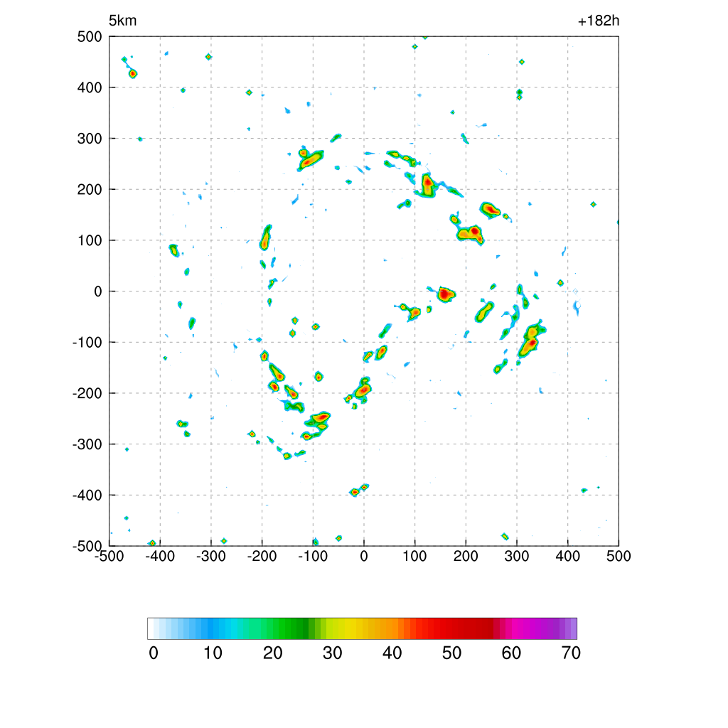This screenshot has height=728, width=728.
Task: Pick the color bar label 40
Action: click(x=392, y=653)
